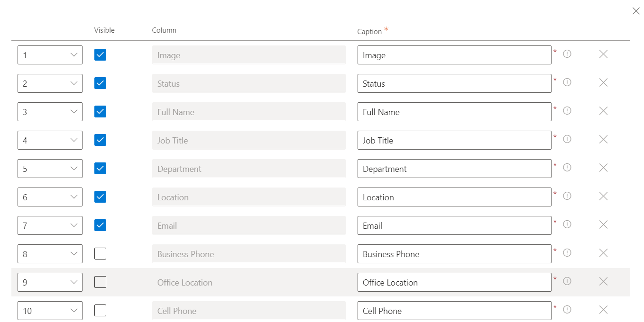Uncheck Visible for the Department column
Screen dimensions: 644x322
100,169
